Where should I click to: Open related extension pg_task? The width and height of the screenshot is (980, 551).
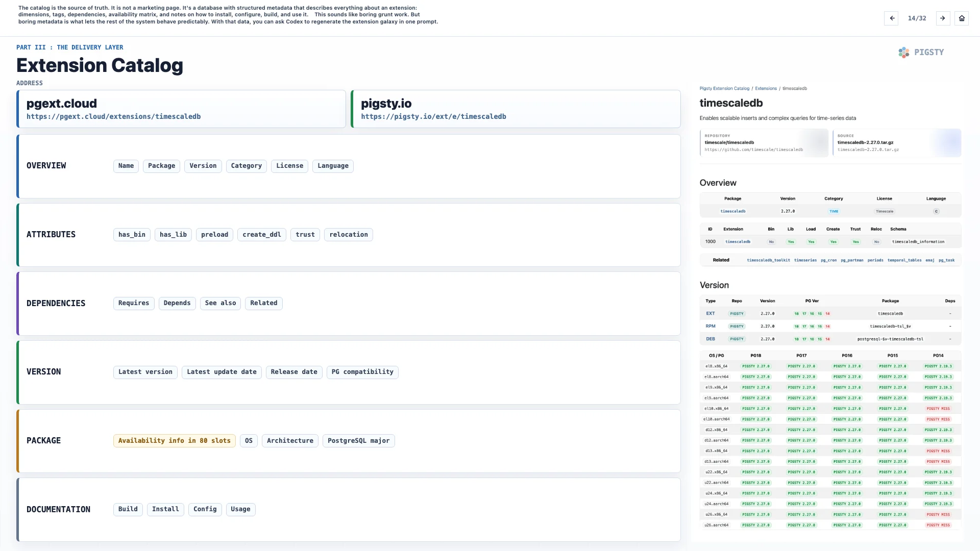click(x=946, y=260)
